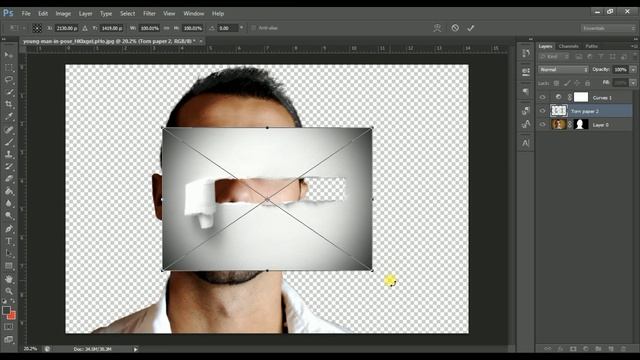
Task: Select the Brush tool
Action: (9, 142)
